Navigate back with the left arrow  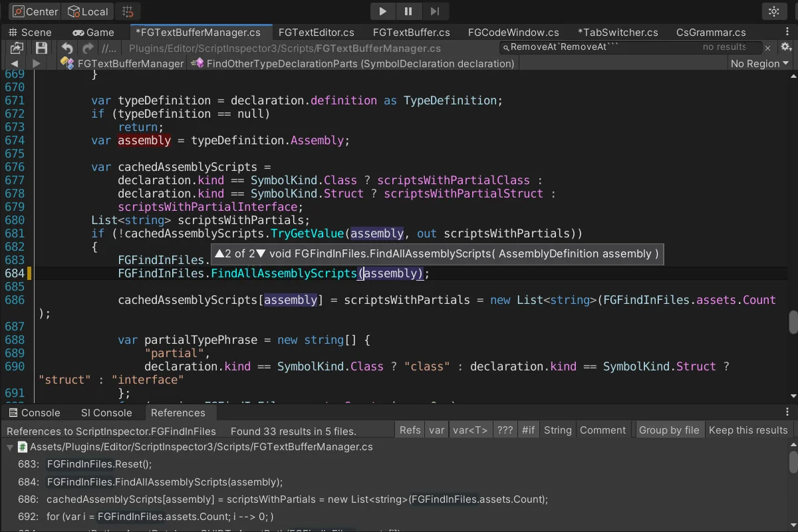tap(15, 63)
